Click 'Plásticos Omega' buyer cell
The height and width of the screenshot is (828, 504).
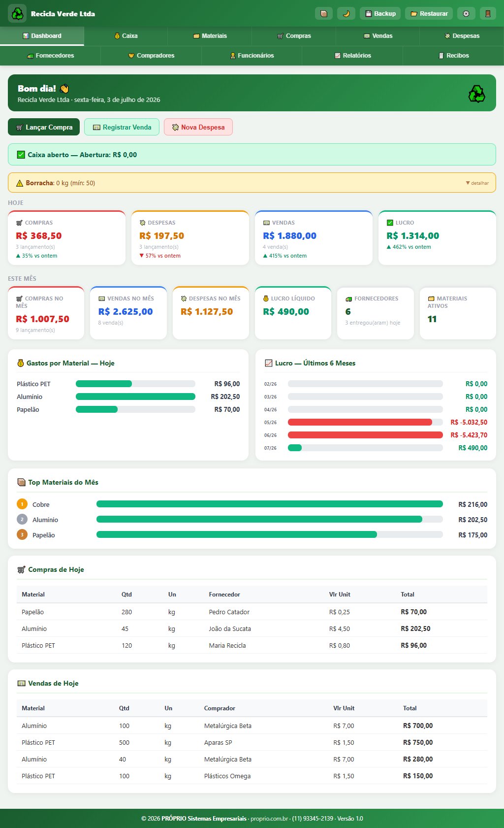[x=227, y=776]
